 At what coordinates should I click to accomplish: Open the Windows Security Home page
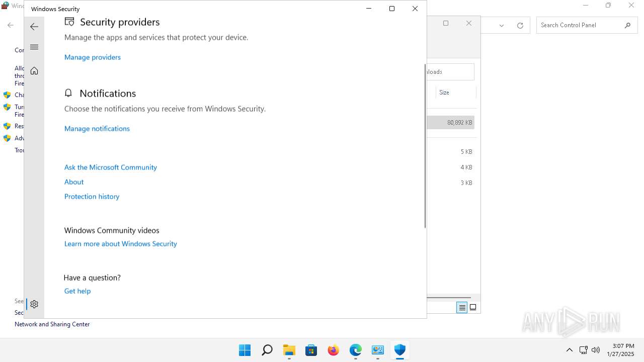[x=34, y=71]
